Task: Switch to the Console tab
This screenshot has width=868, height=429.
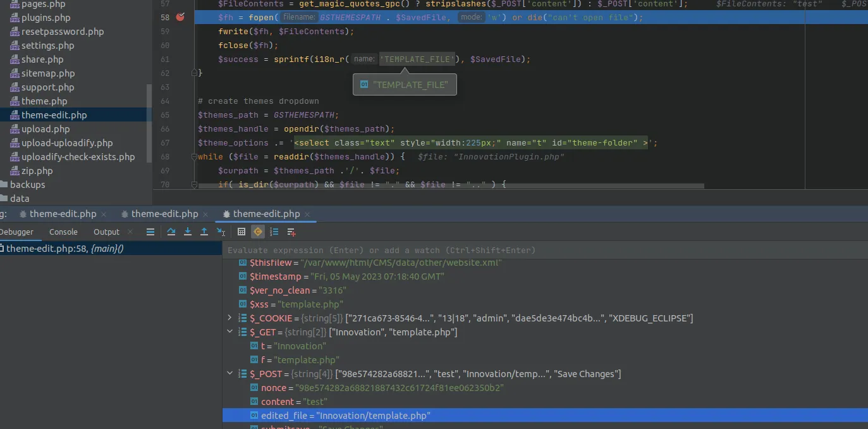Action: tap(63, 232)
